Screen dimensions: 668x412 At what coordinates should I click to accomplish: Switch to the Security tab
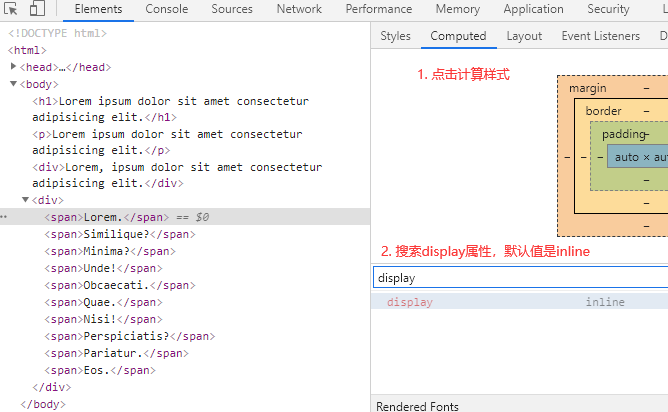(608, 9)
